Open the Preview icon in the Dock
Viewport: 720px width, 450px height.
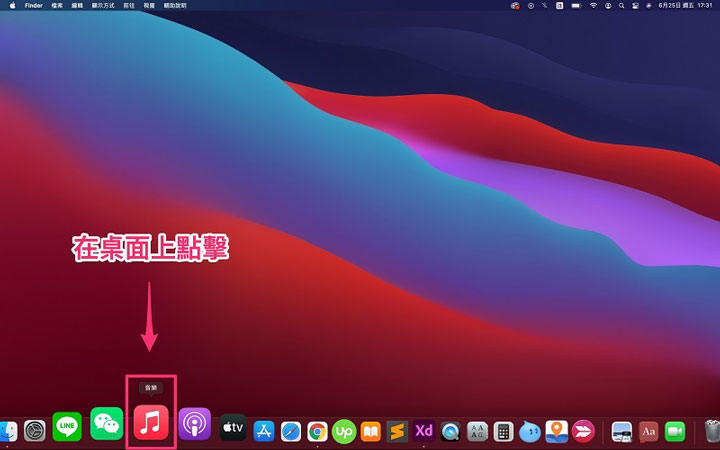pos(622,431)
